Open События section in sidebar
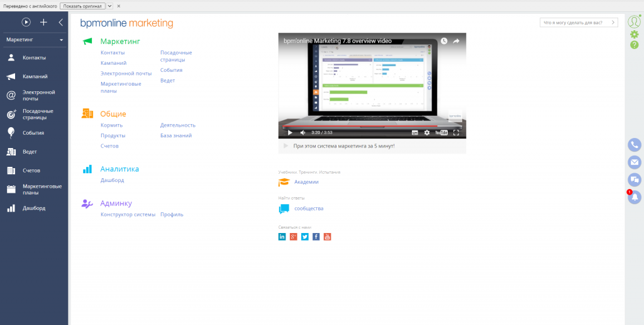The height and width of the screenshot is (325, 644). [34, 133]
